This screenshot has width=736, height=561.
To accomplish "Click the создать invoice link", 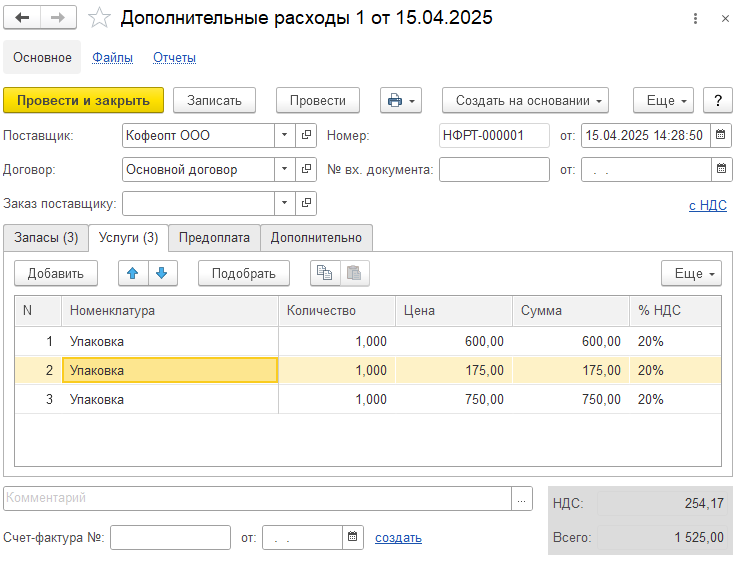I will pyautogui.click(x=398, y=538).
